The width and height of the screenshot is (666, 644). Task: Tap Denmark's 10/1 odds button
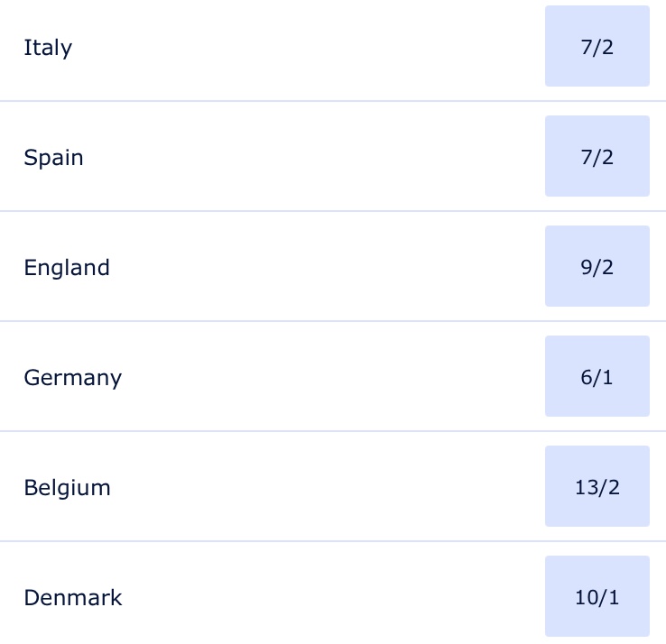[597, 597]
